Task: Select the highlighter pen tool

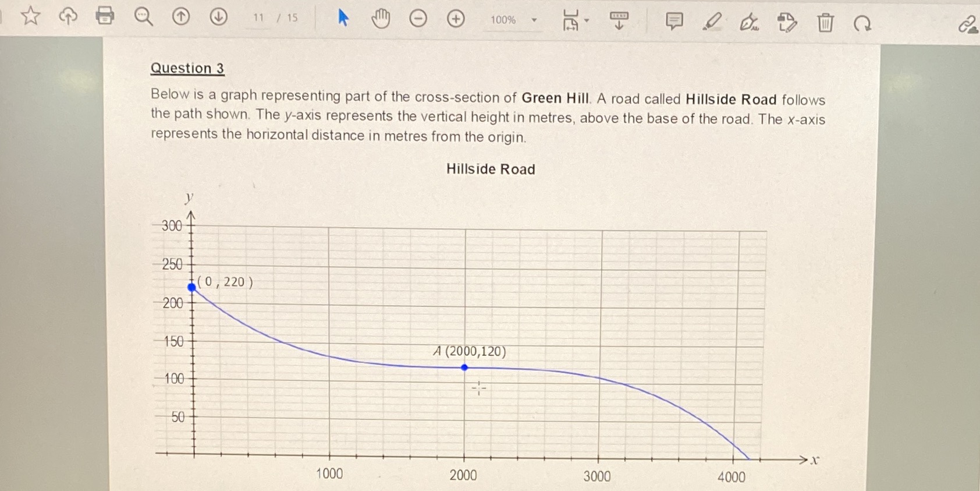Action: tap(712, 22)
